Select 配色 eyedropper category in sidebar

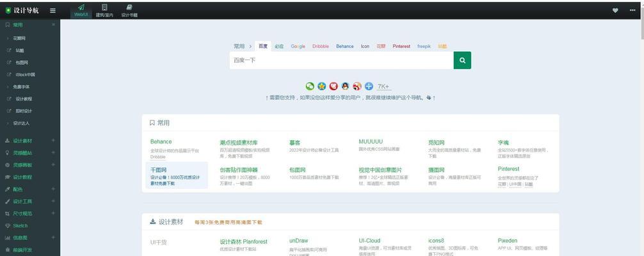pyautogui.click(x=18, y=189)
